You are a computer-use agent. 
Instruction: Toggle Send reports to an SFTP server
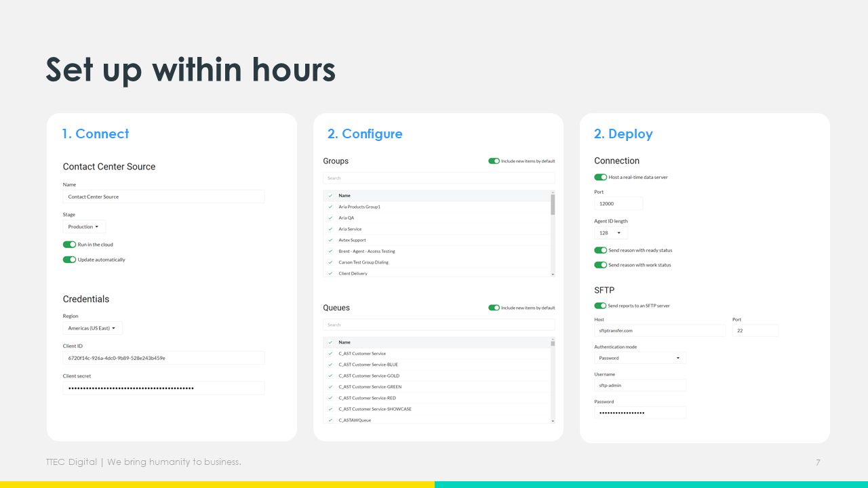click(x=600, y=306)
